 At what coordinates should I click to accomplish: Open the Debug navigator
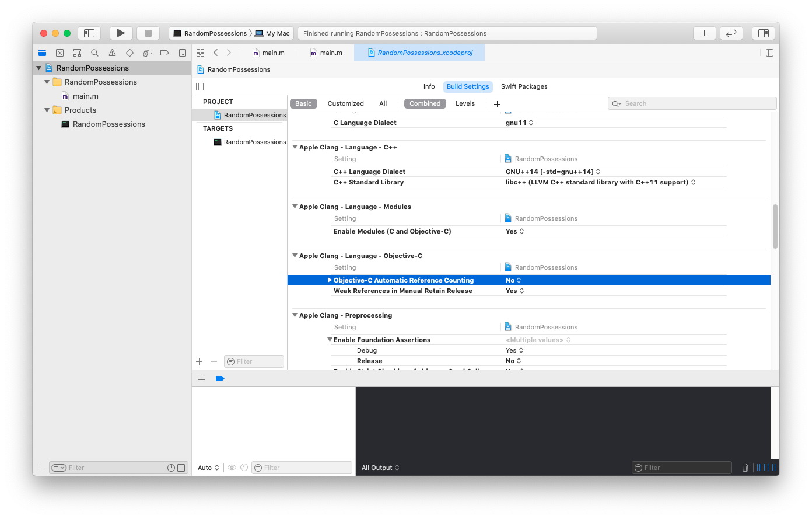tap(147, 53)
